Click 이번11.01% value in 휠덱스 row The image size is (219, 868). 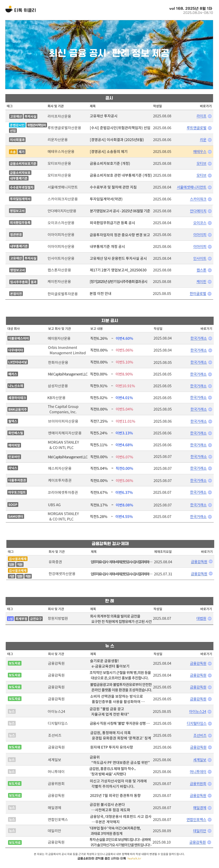tap(125, 421)
